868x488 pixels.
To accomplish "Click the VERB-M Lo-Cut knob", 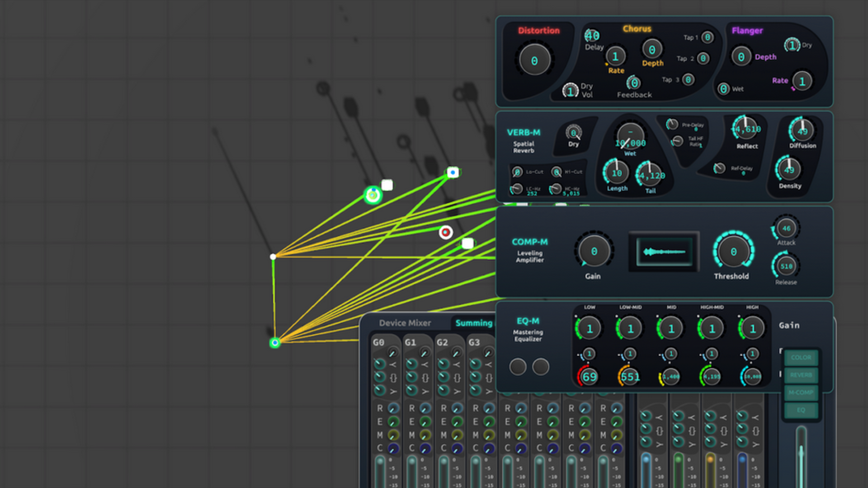I will [x=517, y=172].
